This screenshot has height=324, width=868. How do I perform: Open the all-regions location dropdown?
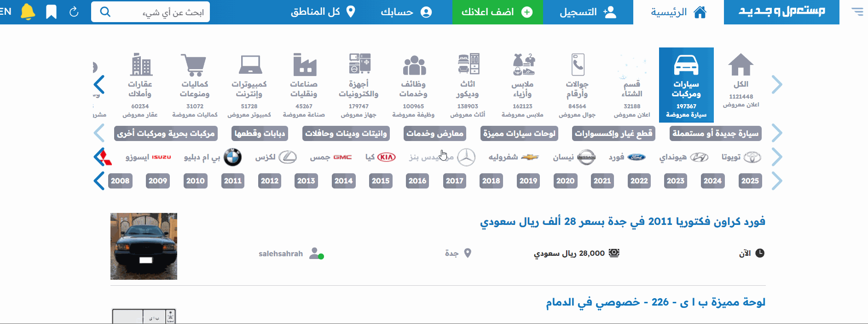tap(323, 12)
